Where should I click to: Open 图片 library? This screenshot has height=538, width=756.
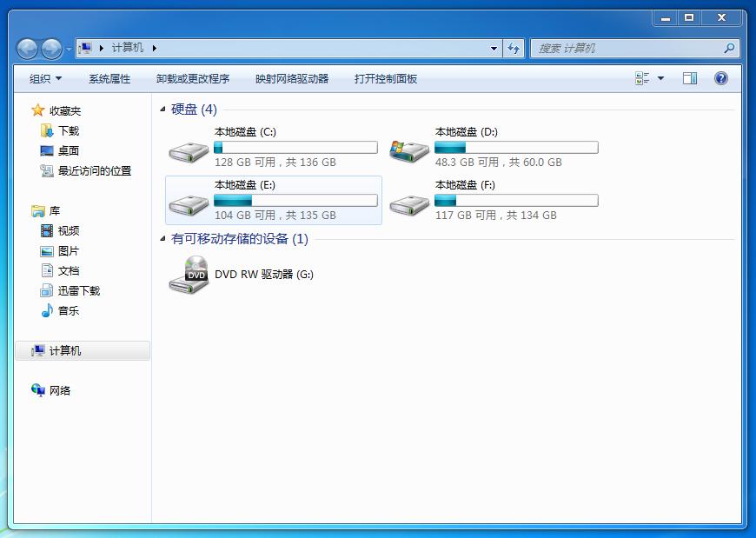[69, 250]
